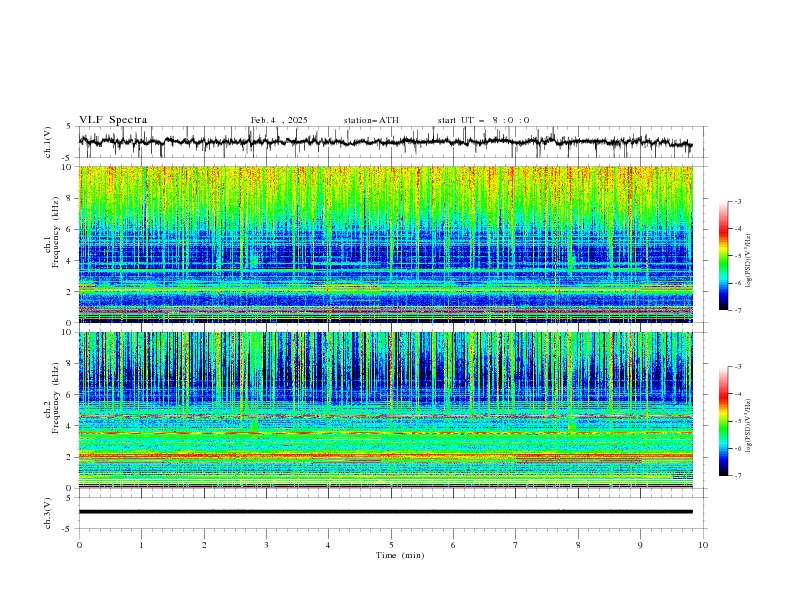Click the ch.1 waveform trace

385,142
